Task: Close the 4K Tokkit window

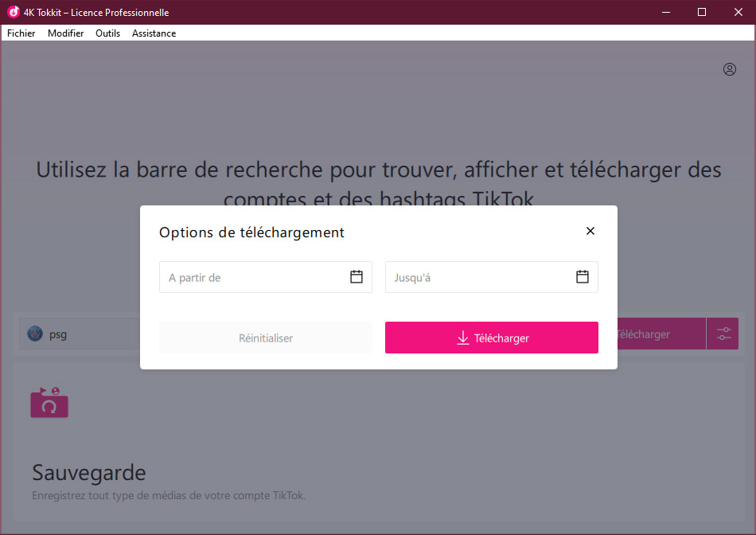Action: (x=738, y=12)
